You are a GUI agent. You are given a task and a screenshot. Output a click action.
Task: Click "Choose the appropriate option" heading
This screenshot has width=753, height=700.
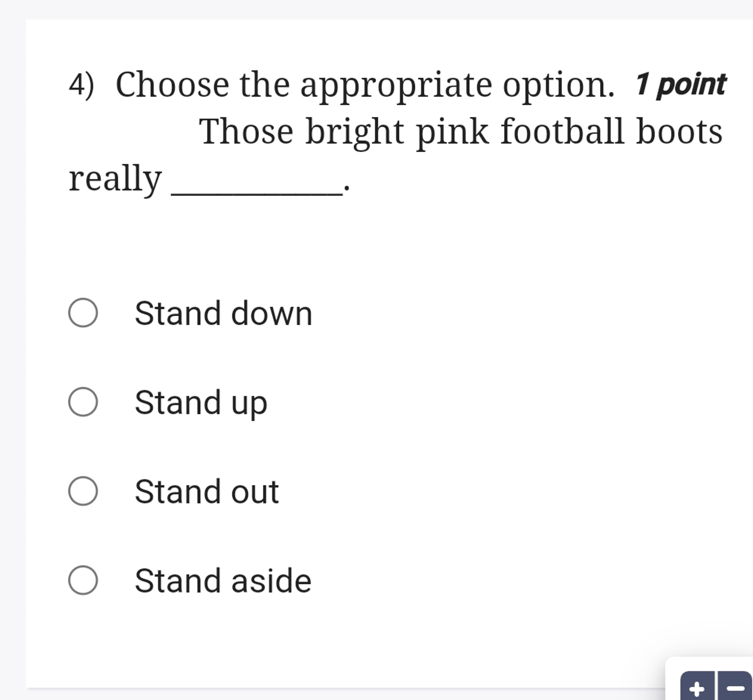tap(364, 85)
